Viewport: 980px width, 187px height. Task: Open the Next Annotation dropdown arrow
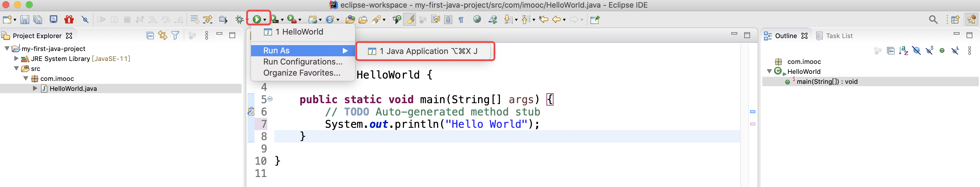pyautogui.click(x=516, y=20)
